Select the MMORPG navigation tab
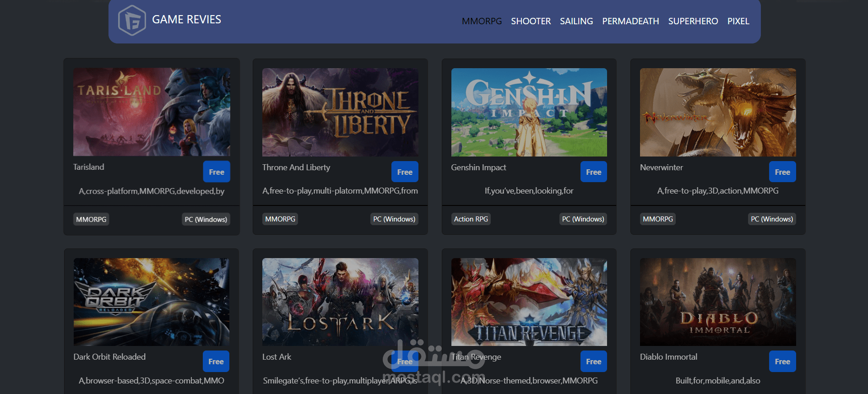The image size is (868, 394). point(482,21)
